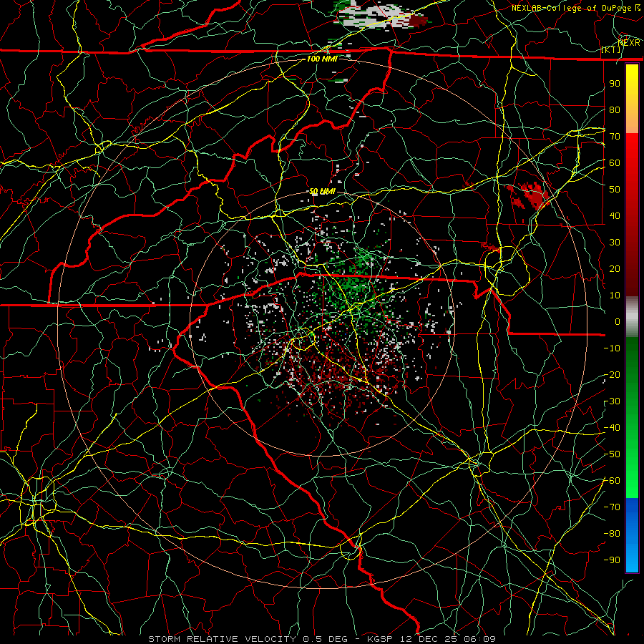644x644 pixels.
Task: Select the -10 value on velocity scale
Action: point(612,348)
